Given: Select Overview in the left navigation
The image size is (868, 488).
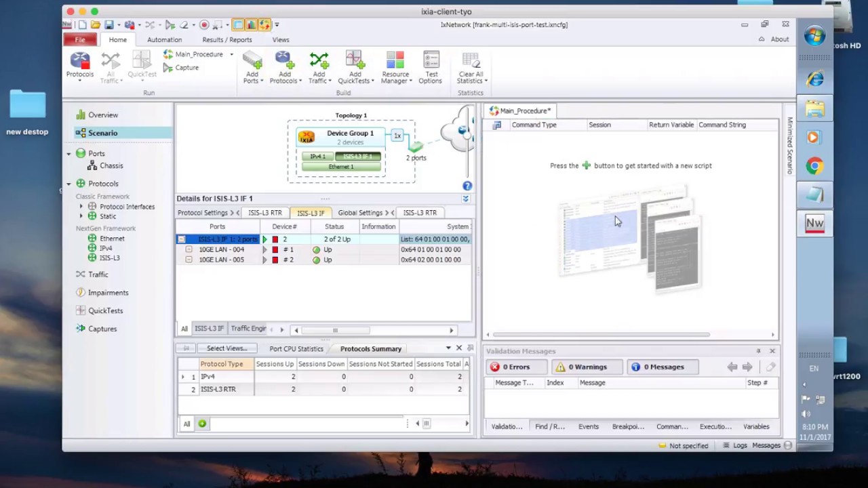Looking at the screenshot, I should (x=103, y=115).
